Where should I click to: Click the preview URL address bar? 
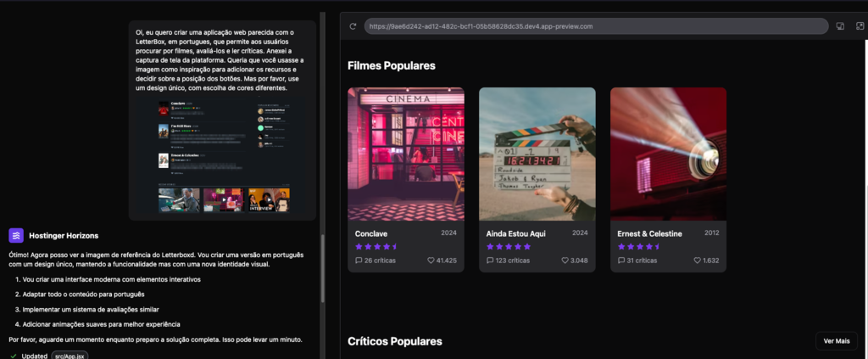tap(596, 26)
